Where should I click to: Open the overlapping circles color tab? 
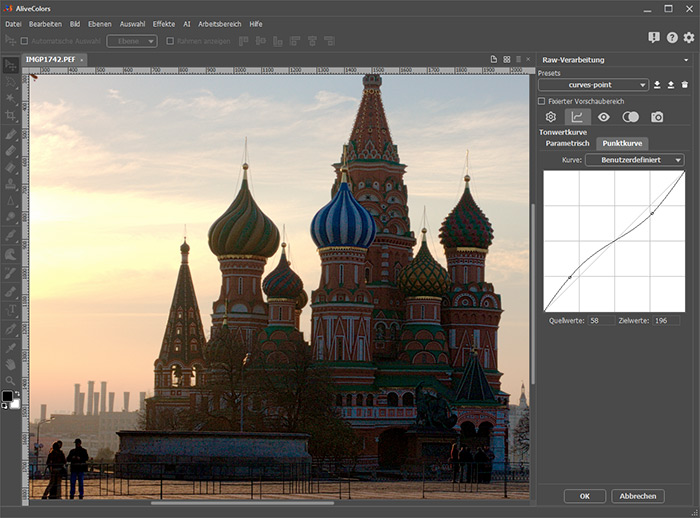click(630, 117)
